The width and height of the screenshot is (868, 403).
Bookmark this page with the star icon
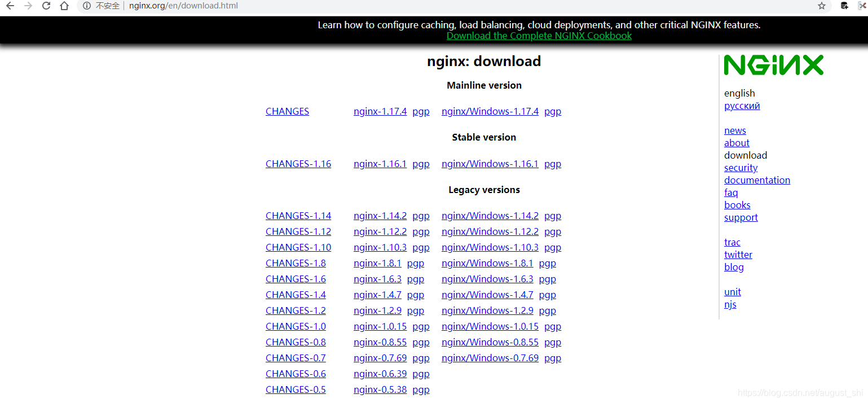pos(822,6)
